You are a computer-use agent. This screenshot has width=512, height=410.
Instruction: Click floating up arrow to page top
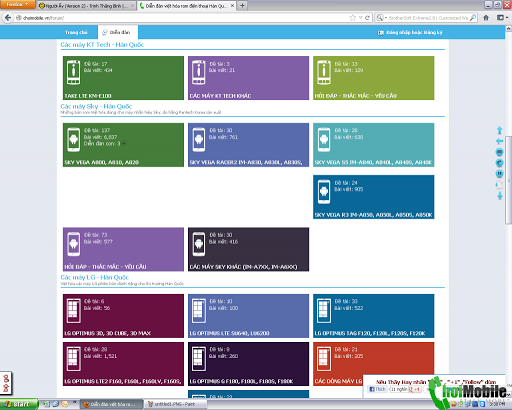(x=499, y=130)
